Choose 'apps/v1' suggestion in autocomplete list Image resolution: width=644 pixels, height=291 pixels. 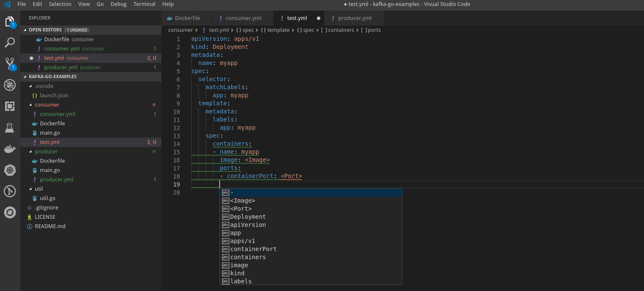[x=311, y=241]
